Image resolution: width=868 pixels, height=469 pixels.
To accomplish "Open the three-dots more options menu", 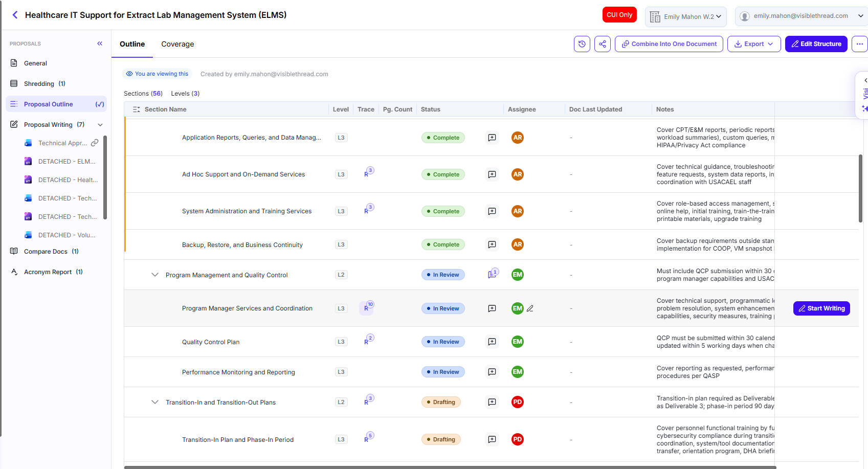I will (x=860, y=44).
